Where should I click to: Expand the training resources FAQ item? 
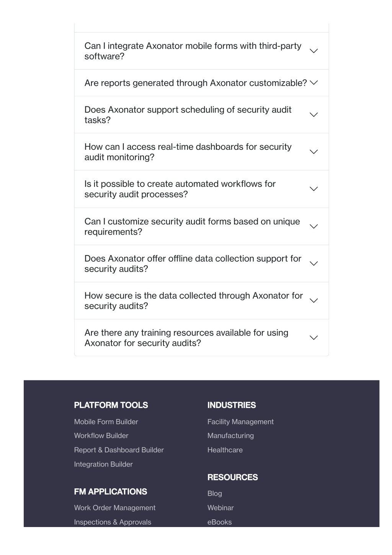click(201, 338)
